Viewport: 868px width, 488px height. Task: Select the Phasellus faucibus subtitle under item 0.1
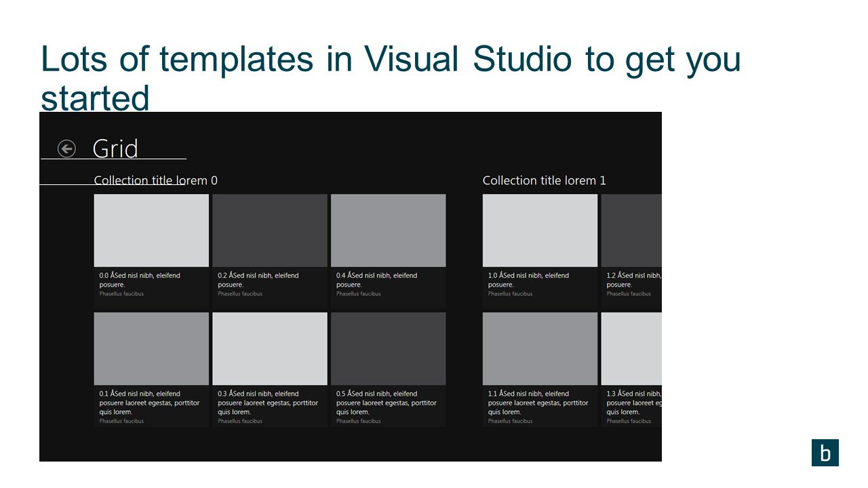[x=122, y=421]
